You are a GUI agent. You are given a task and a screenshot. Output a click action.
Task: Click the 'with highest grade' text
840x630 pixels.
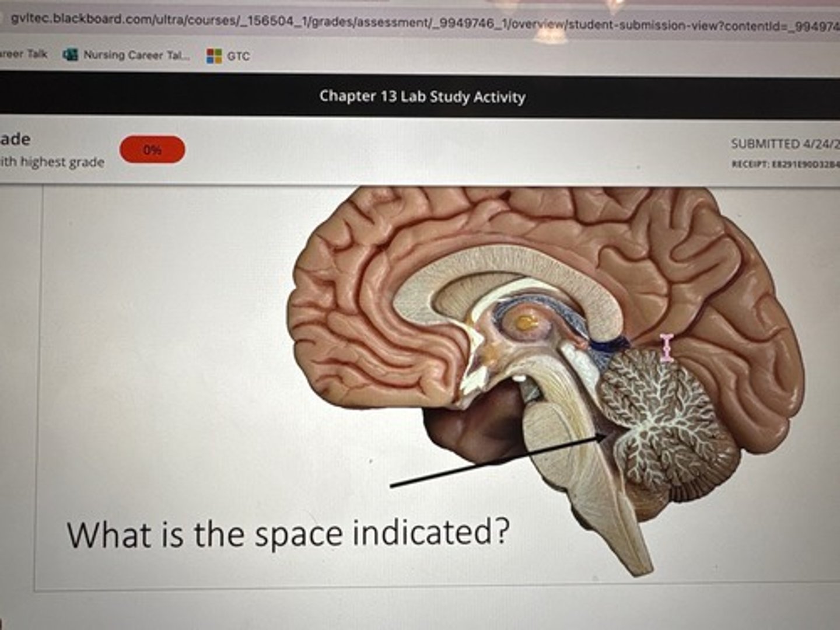pos(52,162)
